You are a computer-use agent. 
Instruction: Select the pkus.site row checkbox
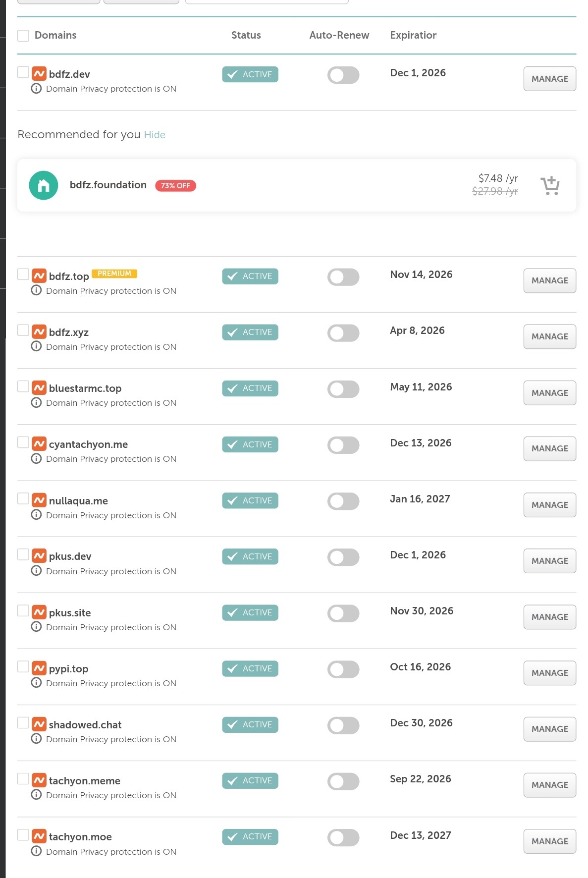pos(23,610)
